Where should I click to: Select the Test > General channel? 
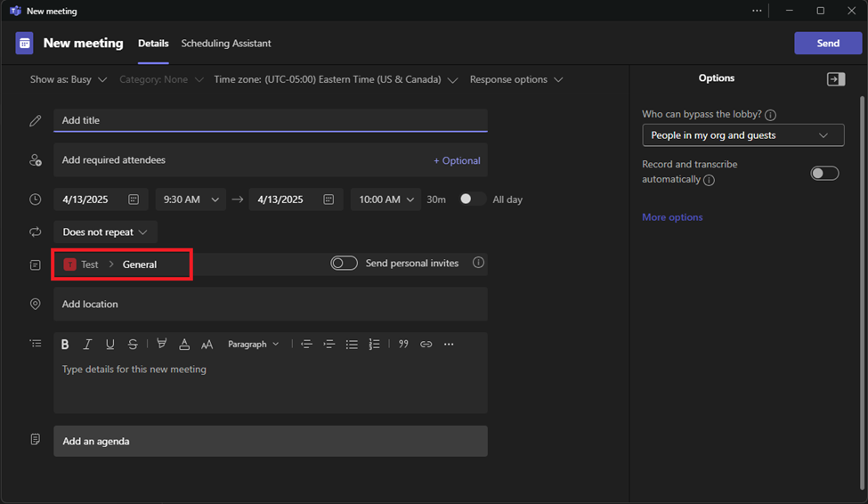coord(122,264)
